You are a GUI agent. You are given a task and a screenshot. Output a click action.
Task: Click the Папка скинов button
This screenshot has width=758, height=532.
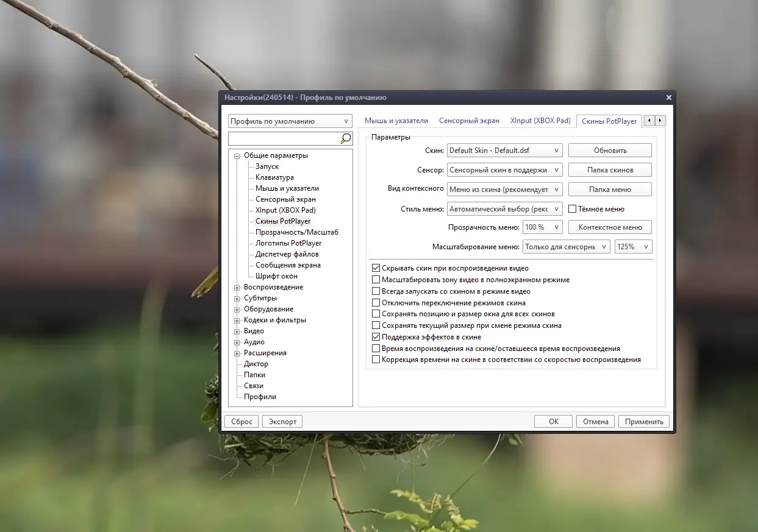610,170
